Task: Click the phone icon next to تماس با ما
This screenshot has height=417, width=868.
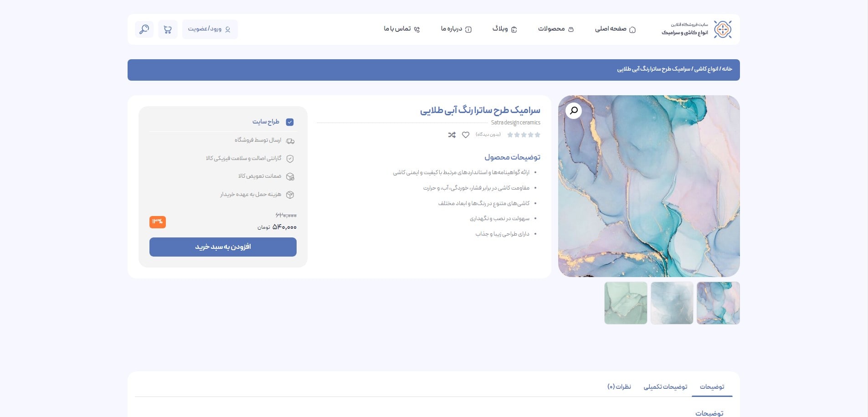Action: (x=417, y=28)
